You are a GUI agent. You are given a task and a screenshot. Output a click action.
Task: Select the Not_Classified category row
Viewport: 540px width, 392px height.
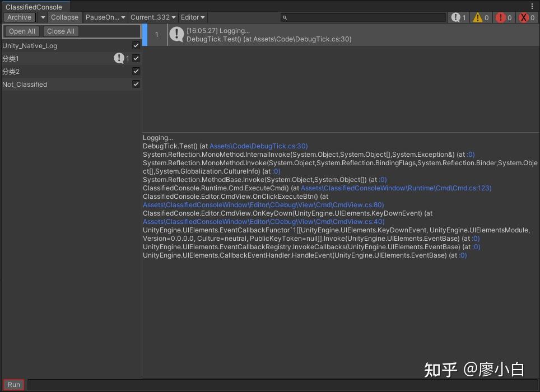coord(71,85)
